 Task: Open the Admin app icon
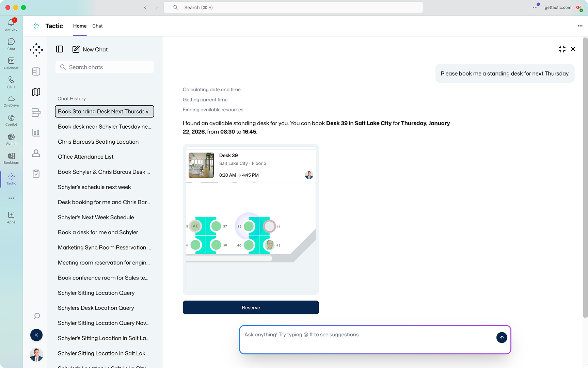tap(11, 140)
